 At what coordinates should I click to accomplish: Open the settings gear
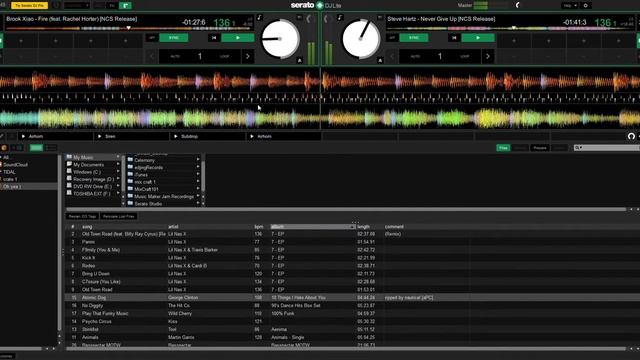586,5
